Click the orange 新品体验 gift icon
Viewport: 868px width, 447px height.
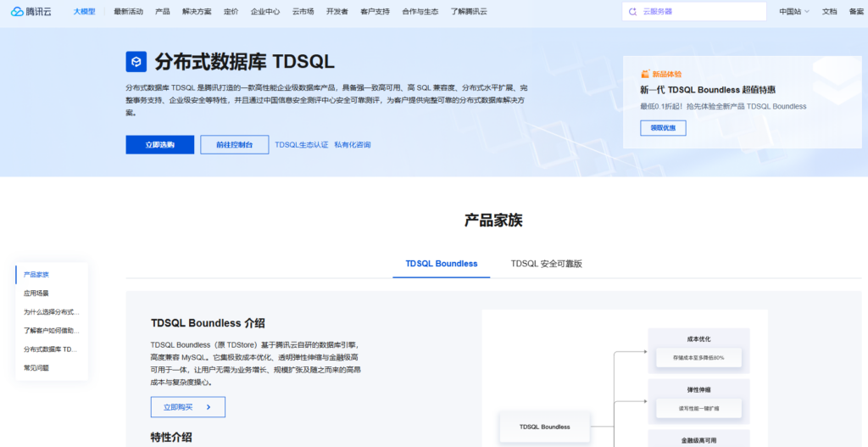(x=645, y=74)
